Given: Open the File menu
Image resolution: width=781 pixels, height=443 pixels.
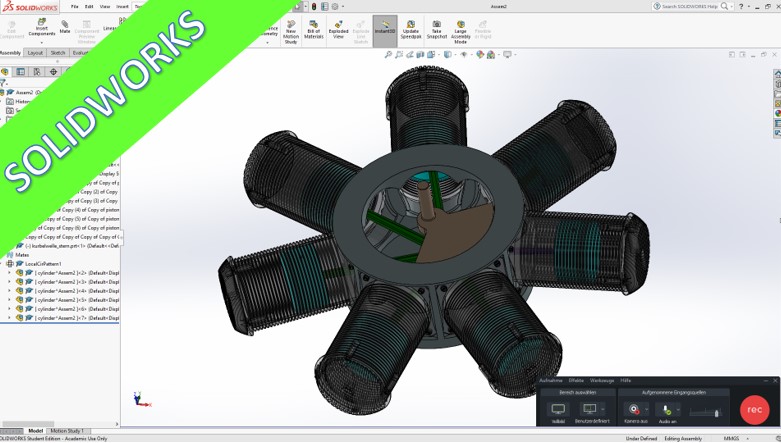Looking at the screenshot, I should 75,6.
